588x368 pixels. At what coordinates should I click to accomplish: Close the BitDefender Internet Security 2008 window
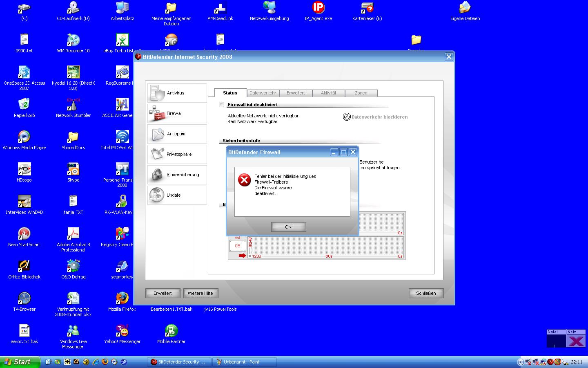pyautogui.click(x=449, y=57)
